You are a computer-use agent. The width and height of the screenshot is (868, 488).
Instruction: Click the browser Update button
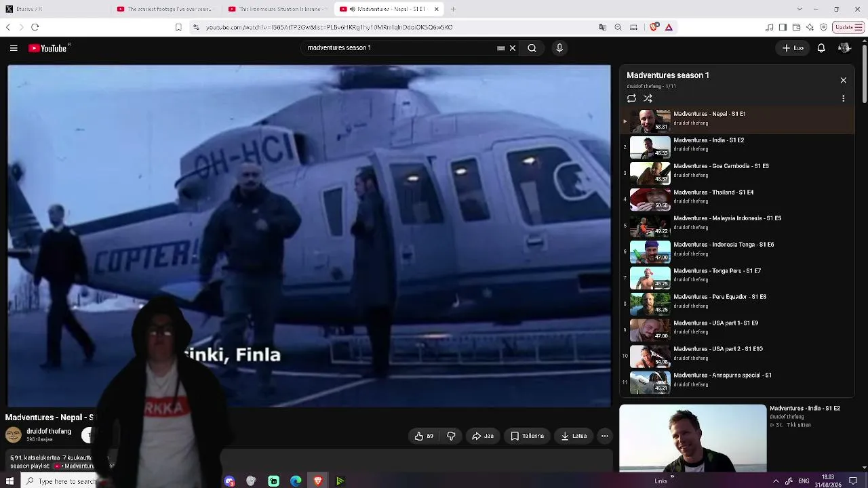point(848,27)
